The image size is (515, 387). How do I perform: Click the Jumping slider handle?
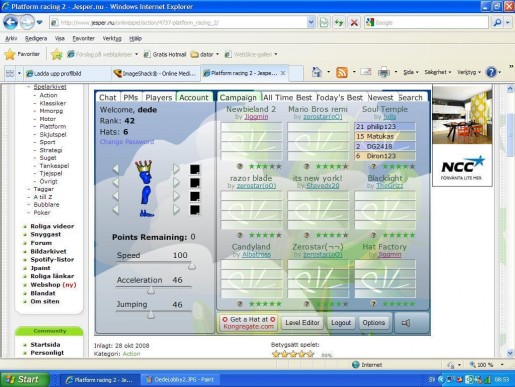[151, 315]
